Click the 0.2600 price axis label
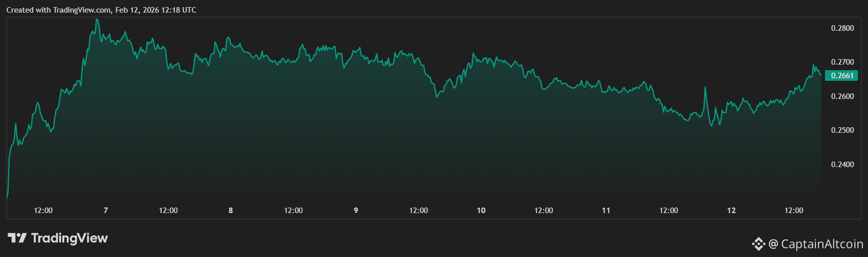Screen dimensions: 868x257 [x=842, y=96]
